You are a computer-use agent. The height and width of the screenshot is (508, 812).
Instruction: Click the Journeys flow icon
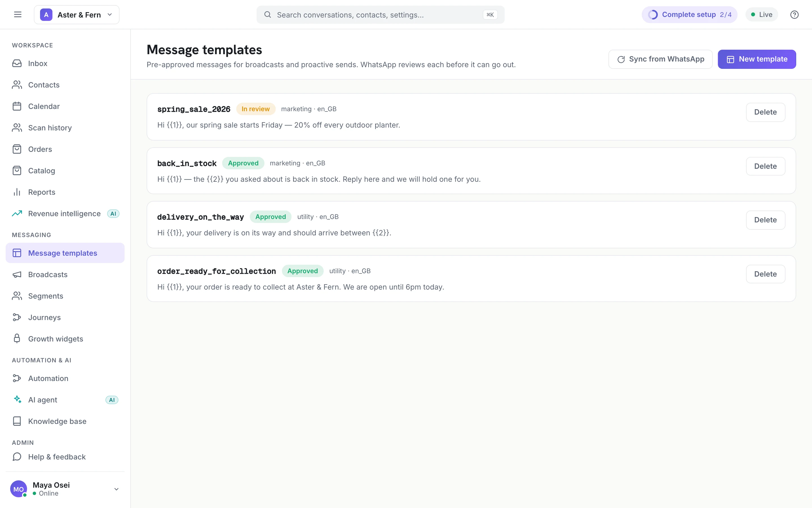pyautogui.click(x=17, y=317)
